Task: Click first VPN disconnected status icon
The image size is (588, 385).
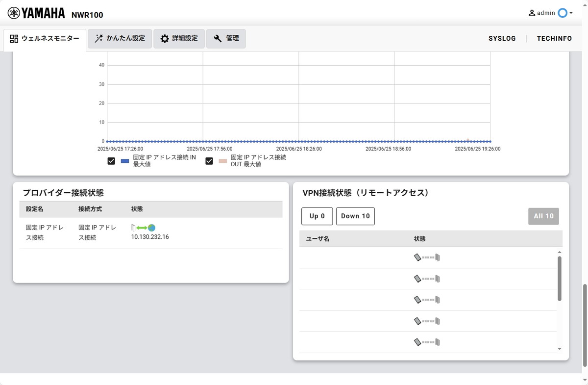Action: 427,257
